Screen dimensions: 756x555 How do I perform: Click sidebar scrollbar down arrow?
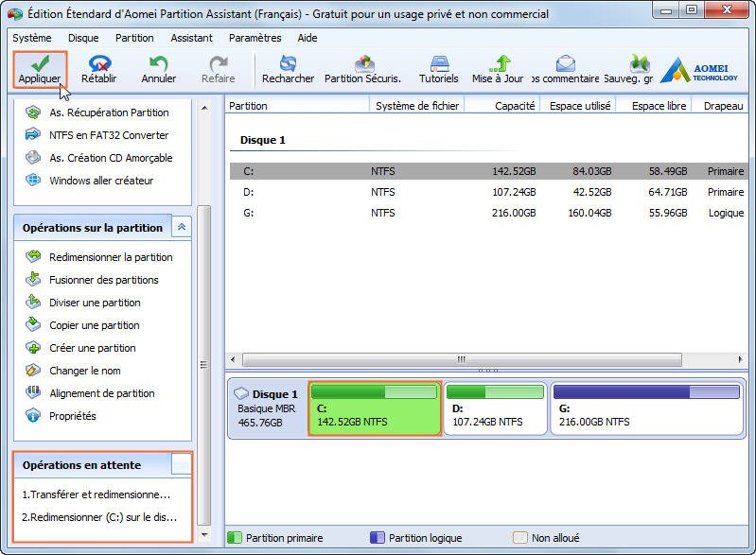click(x=204, y=535)
